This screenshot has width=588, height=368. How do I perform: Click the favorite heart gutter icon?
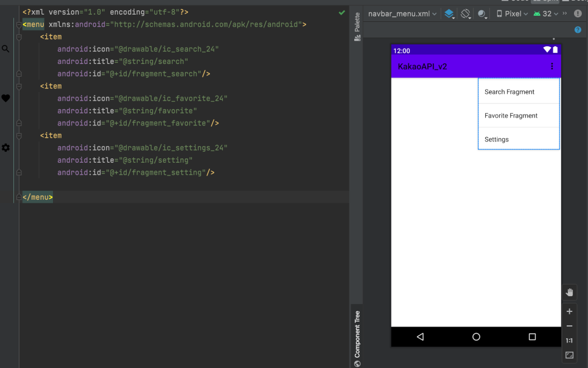pyautogui.click(x=5, y=98)
